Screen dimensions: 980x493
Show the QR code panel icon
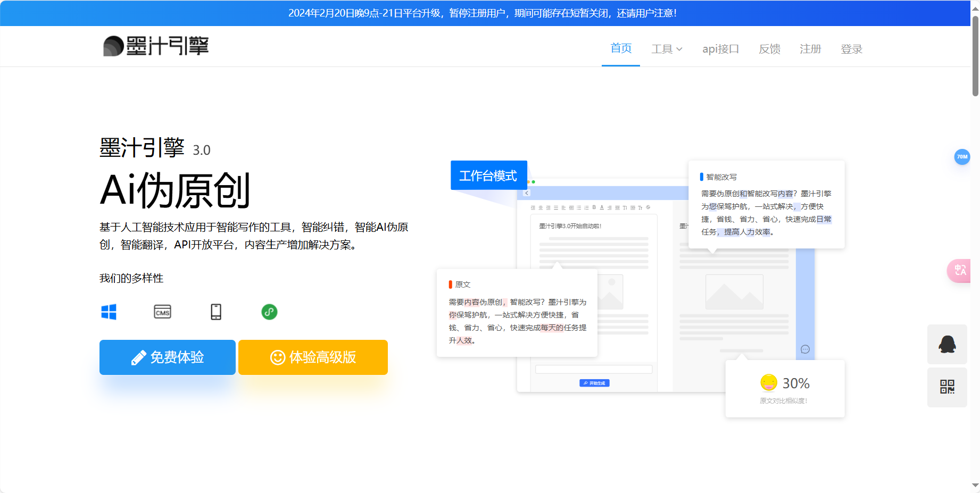click(947, 387)
